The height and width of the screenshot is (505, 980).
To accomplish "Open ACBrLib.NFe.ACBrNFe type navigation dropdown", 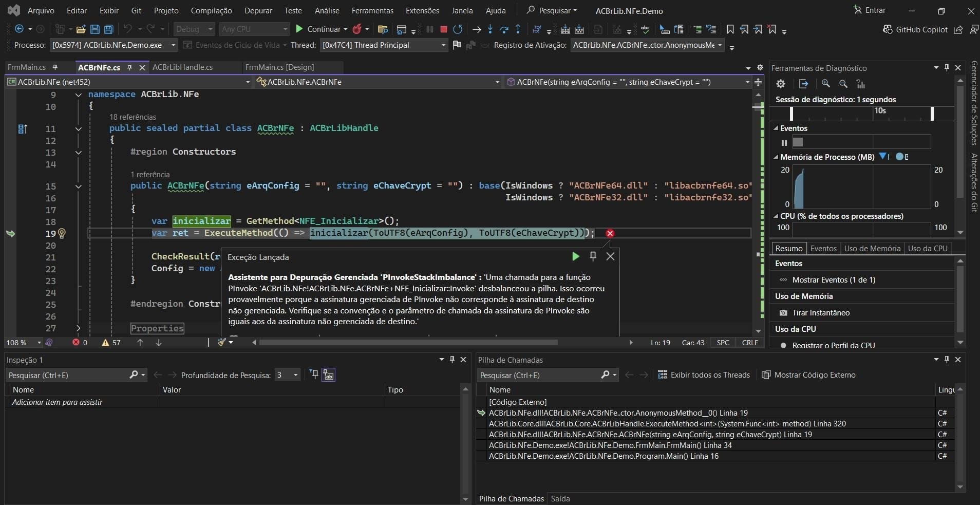I will click(378, 82).
